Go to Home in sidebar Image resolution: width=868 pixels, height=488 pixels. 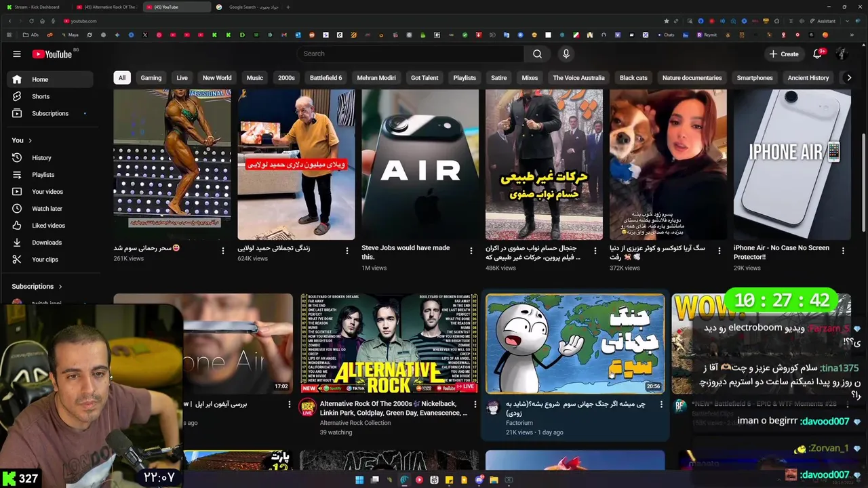50,79
